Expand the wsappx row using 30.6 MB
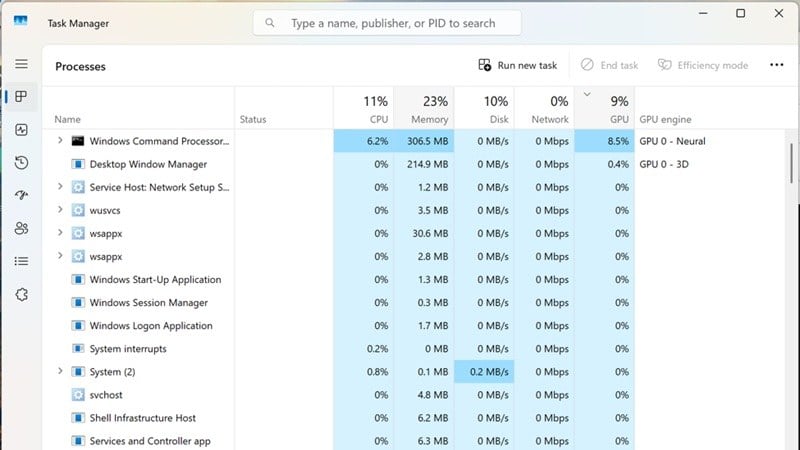Screen dimensions: 800x450 tap(60, 233)
